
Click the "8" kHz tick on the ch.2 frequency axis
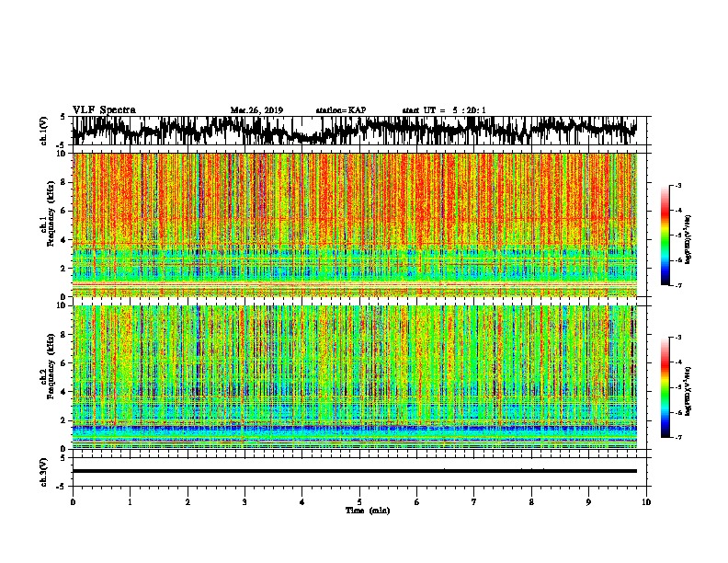pos(64,335)
